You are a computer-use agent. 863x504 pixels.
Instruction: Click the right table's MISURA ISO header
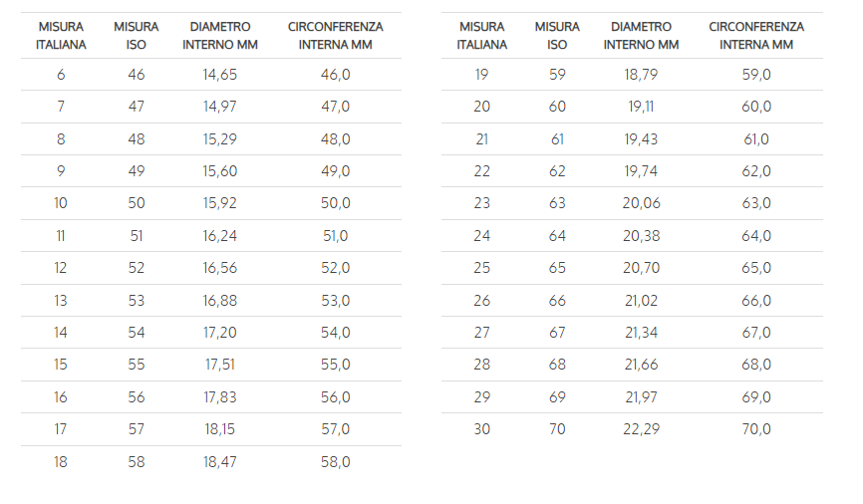tap(557, 35)
